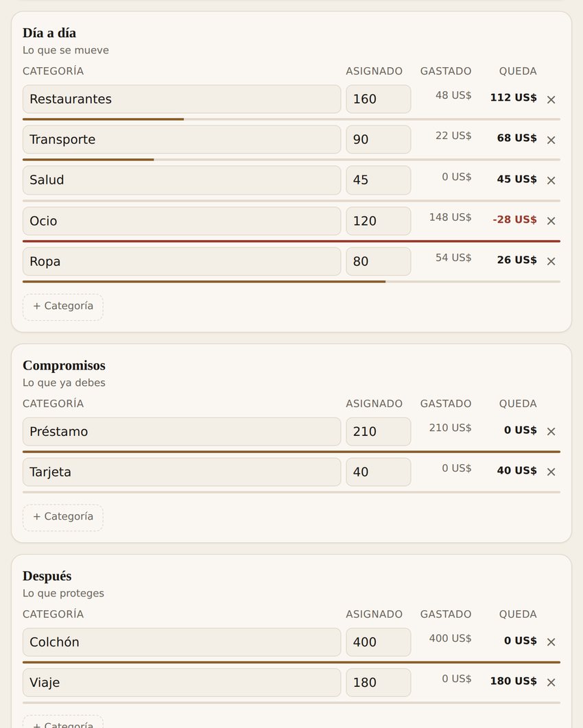The image size is (583, 728).
Task: Change Tarjeta assigned amount 40
Action: click(378, 472)
